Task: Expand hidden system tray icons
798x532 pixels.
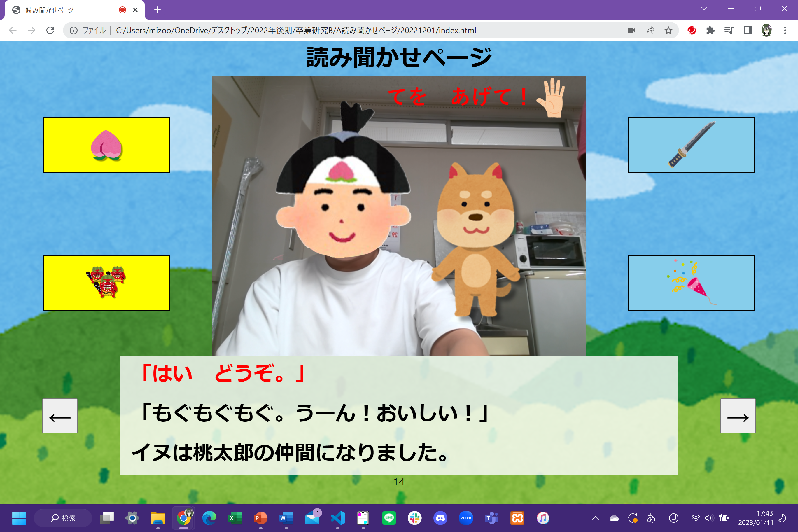Action: click(596, 518)
